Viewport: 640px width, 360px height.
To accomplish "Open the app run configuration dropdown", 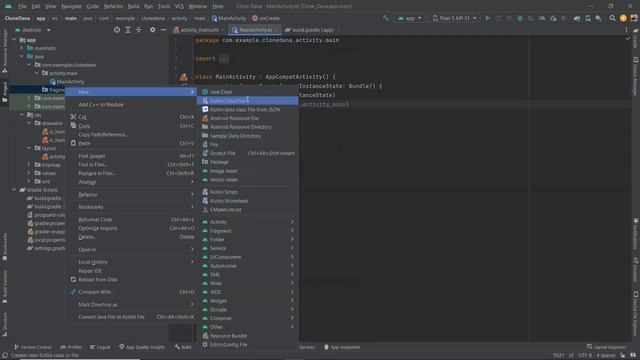I will (x=409, y=18).
